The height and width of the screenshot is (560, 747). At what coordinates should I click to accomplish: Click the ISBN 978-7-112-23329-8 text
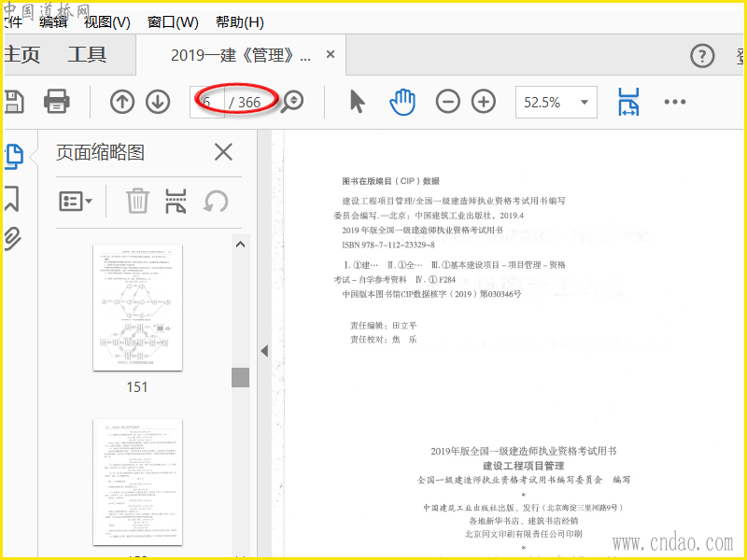388,245
